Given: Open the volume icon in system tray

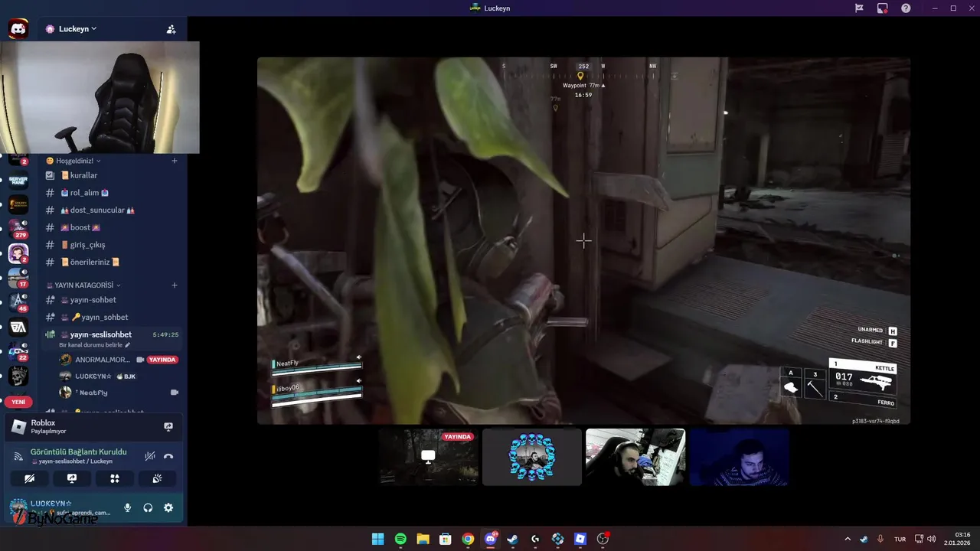Looking at the screenshot, I should click(x=932, y=539).
